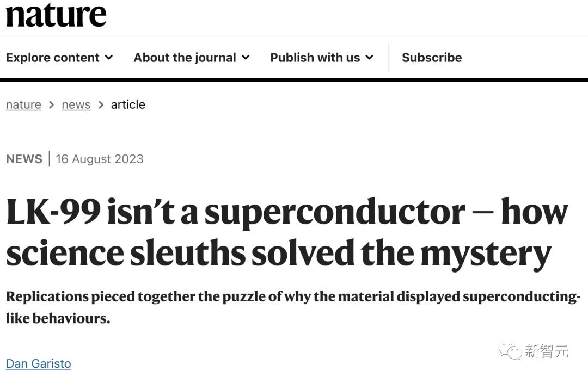This screenshot has width=588, height=377.
Task: Go to the nature breadcrumb link
Action: coord(23,104)
